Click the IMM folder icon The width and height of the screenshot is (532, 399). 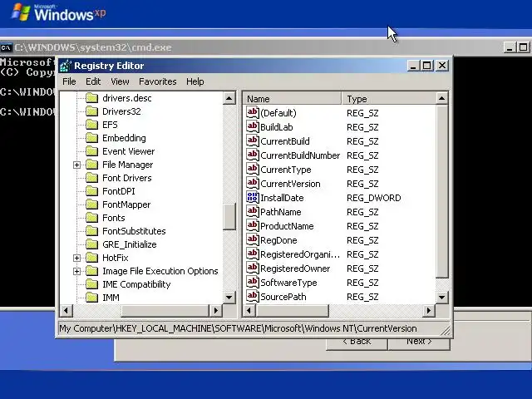click(x=91, y=298)
